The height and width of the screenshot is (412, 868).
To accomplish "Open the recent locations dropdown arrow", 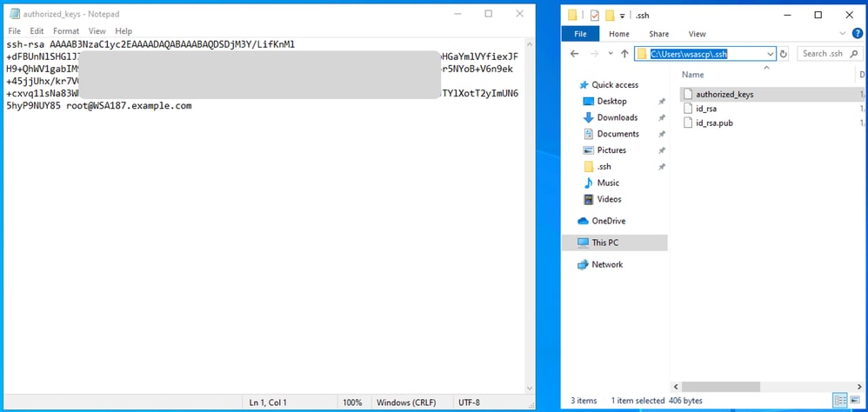I will coord(610,54).
